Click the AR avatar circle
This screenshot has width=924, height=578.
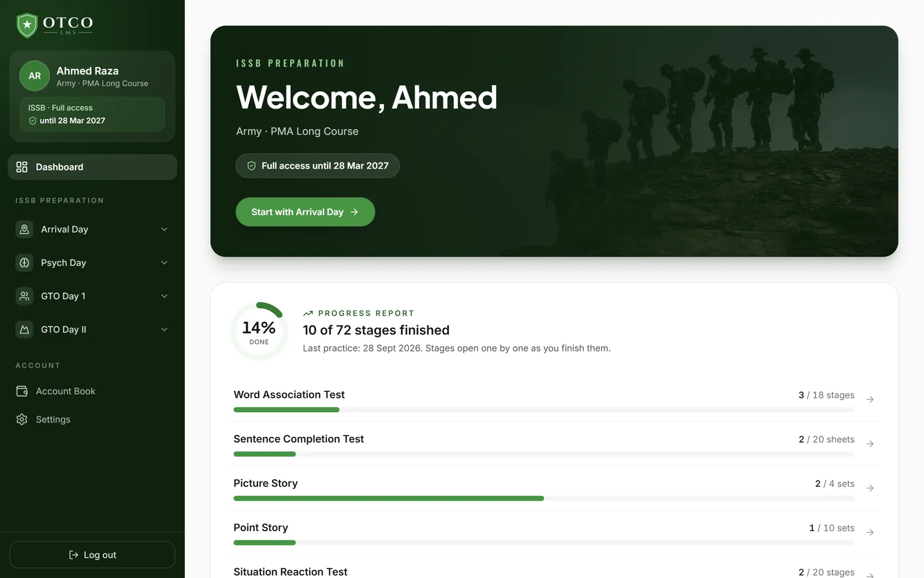click(x=35, y=76)
